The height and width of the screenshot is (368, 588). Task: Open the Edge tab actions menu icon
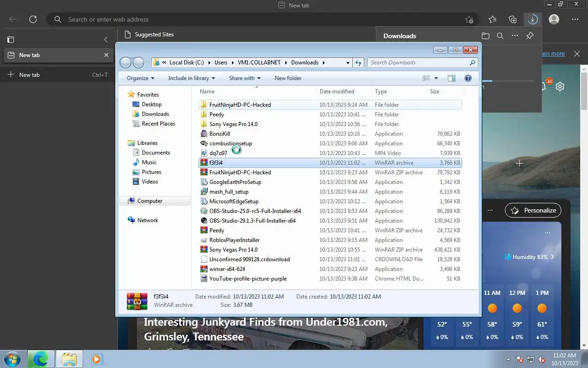[11, 40]
